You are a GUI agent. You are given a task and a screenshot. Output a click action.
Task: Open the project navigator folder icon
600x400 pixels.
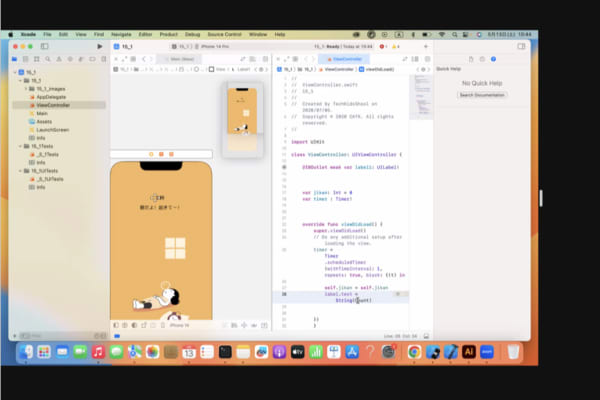pyautogui.click(x=15, y=59)
